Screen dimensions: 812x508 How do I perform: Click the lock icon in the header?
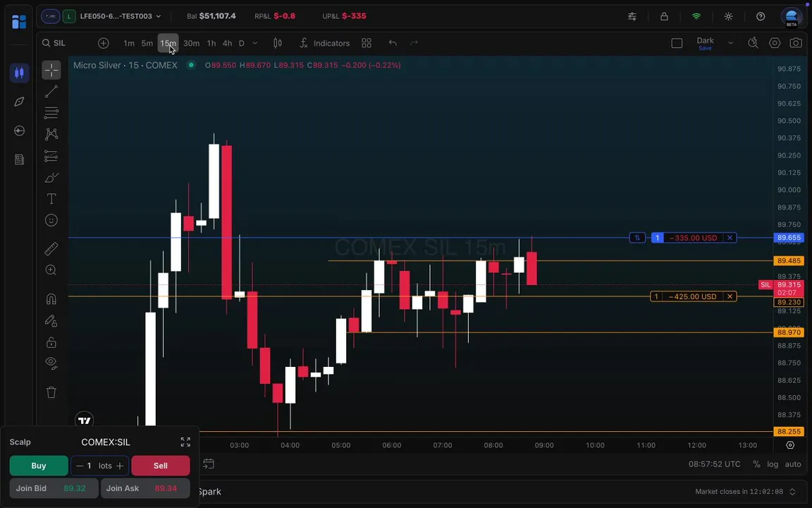665,16
